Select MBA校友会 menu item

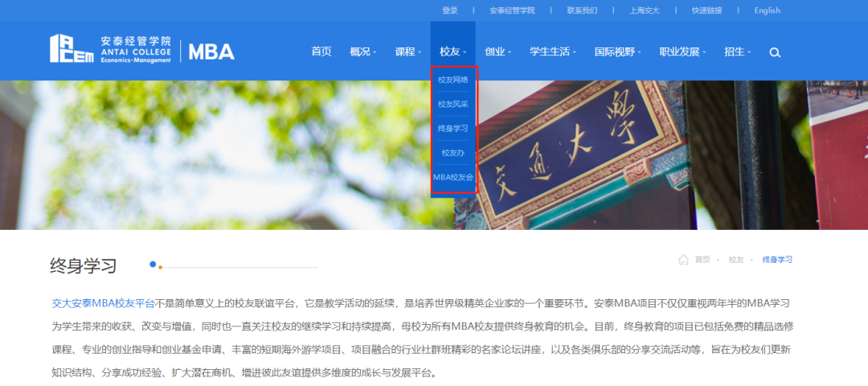pos(453,177)
